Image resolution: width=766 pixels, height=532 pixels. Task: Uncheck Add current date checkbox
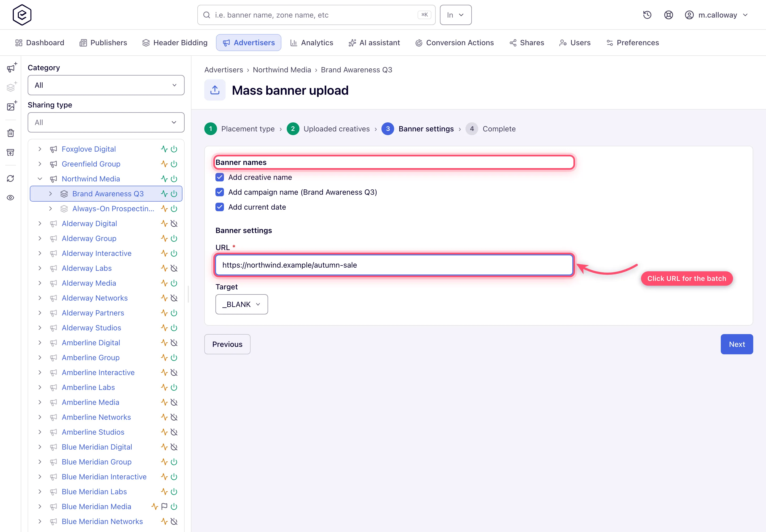point(220,207)
